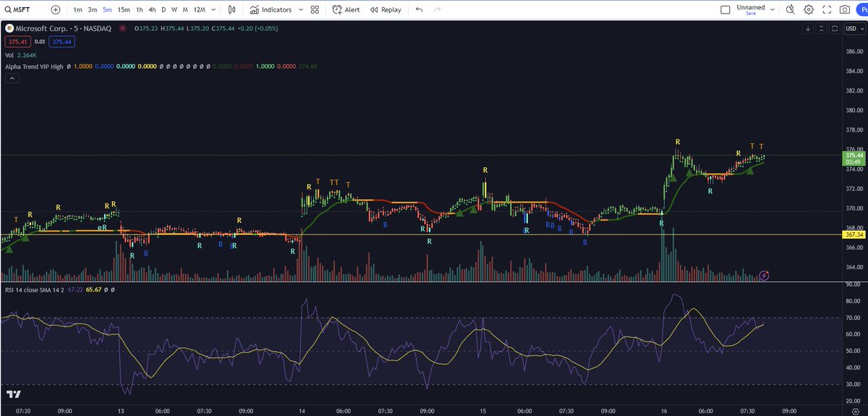The image size is (868, 416).
Task: Create a new Alert
Action: click(346, 10)
